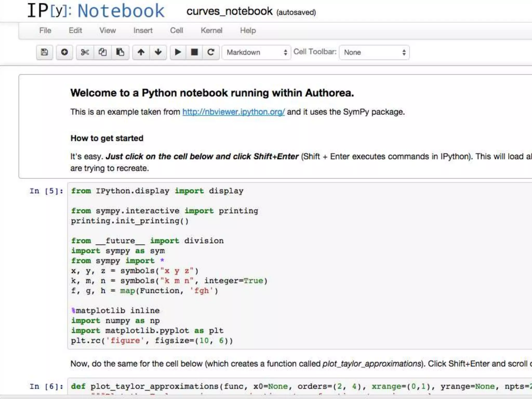The height and width of the screenshot is (399, 532).
Task: Open the Insert menu
Action: pyautogui.click(x=143, y=30)
